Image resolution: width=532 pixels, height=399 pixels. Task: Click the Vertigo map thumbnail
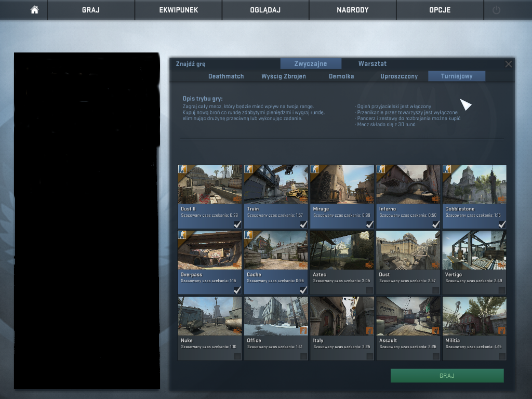474,250
